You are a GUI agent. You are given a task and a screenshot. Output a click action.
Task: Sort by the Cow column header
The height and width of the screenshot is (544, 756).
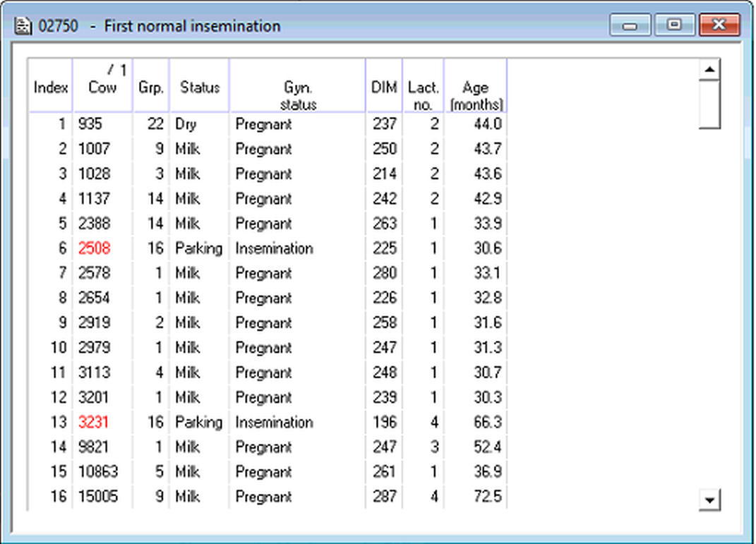102,87
